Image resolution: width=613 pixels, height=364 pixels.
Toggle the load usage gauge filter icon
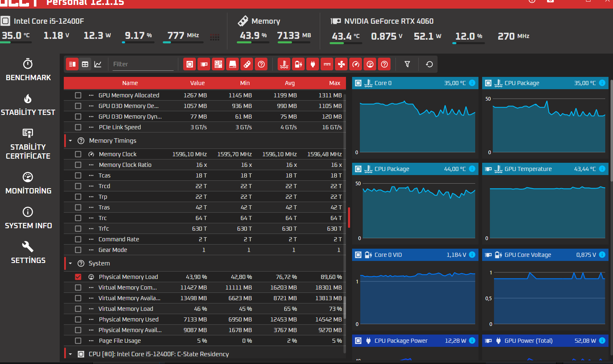[370, 64]
